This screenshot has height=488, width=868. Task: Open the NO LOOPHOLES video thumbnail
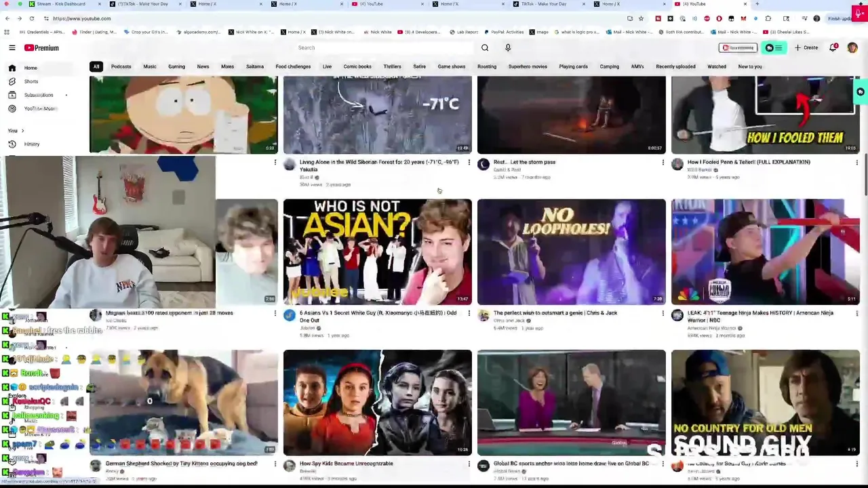click(x=572, y=251)
